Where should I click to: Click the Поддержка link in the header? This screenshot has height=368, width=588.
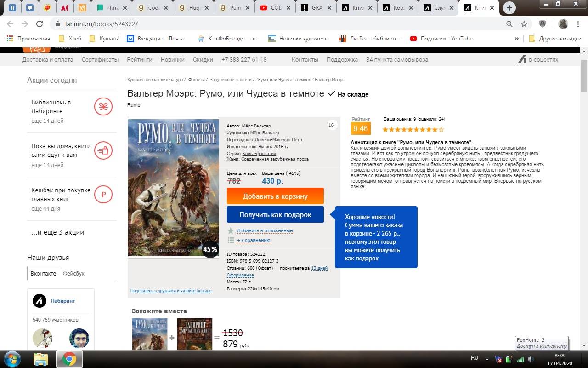point(342,60)
